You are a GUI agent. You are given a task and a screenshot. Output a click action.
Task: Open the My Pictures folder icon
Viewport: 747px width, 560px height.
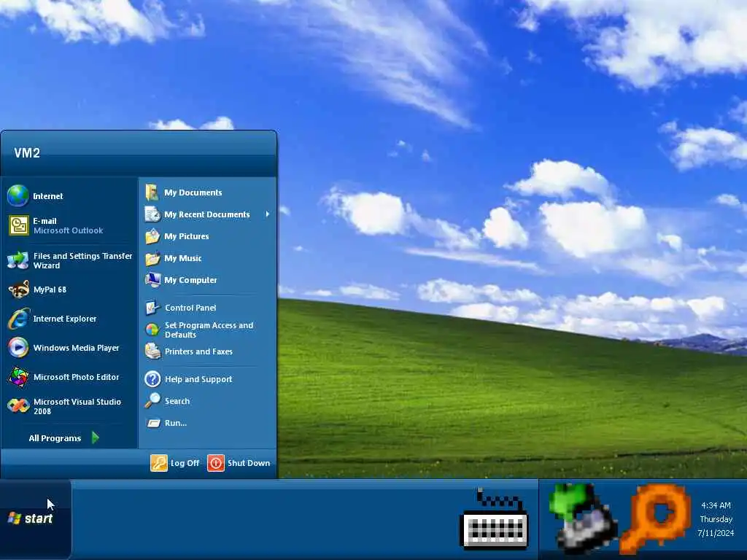click(152, 236)
